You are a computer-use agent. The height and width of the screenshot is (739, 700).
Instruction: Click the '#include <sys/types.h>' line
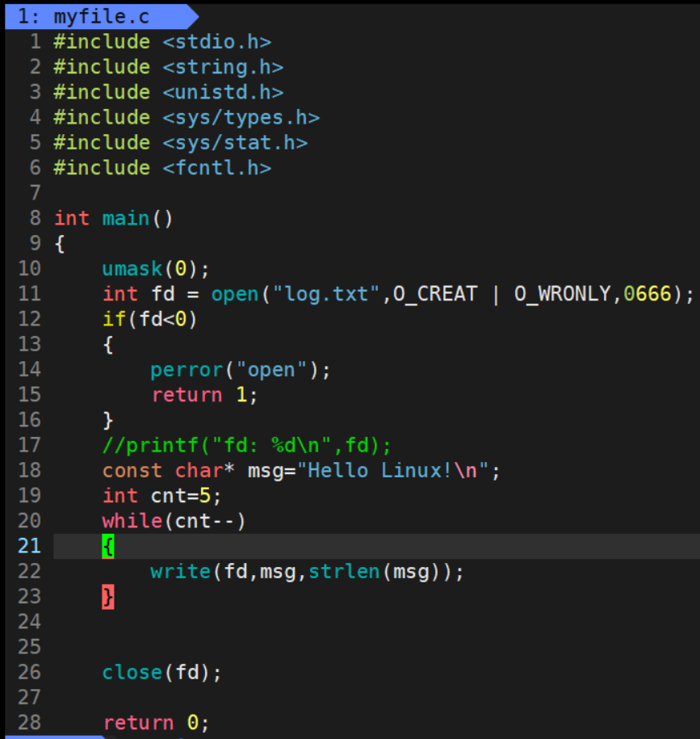coord(187,118)
